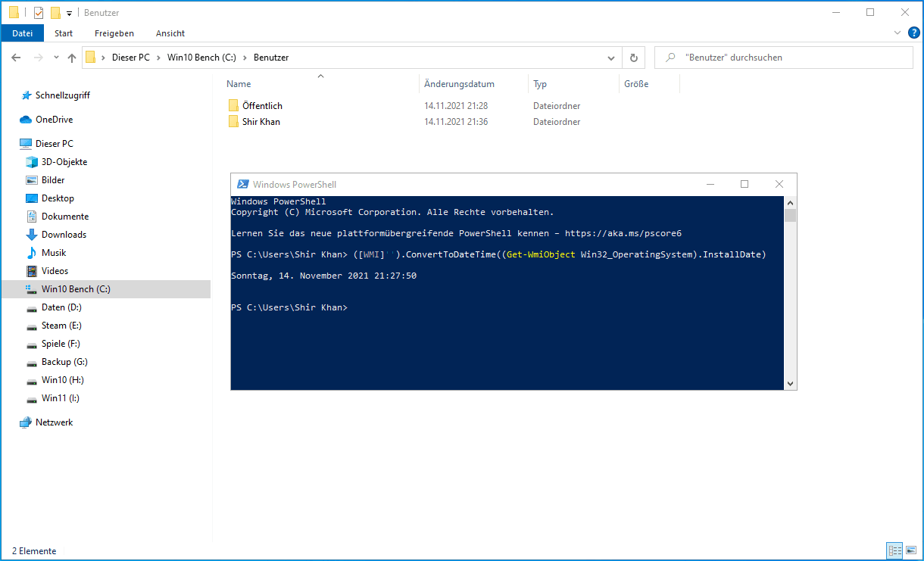
Task: Select OneDrive in the navigation pane
Action: pyautogui.click(x=54, y=120)
